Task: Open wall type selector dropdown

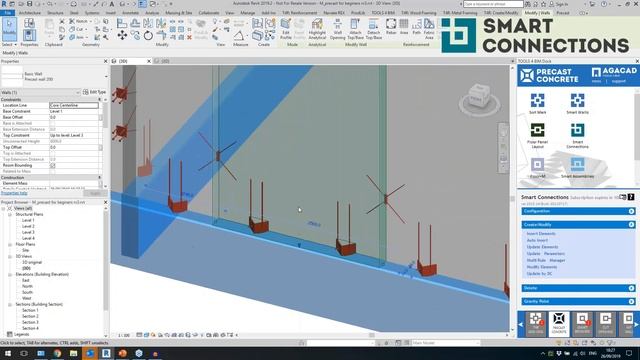Action: coord(106,76)
